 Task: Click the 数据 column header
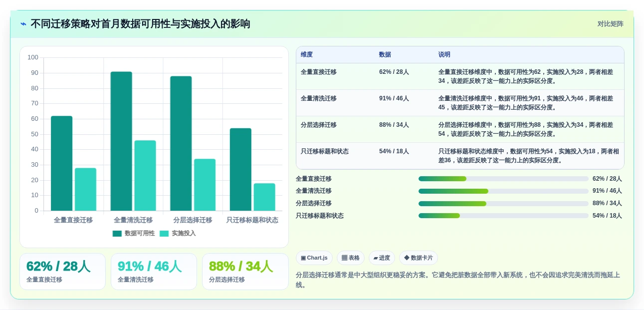(385, 54)
